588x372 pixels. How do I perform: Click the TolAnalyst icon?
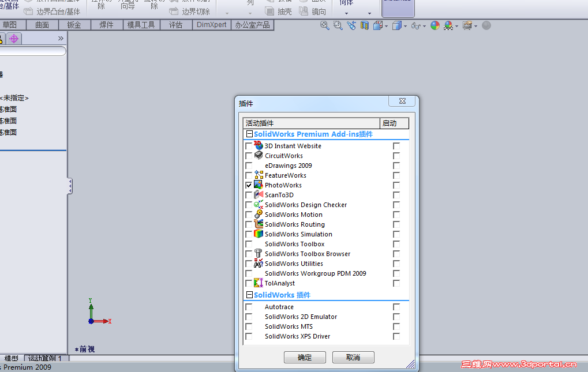pos(259,283)
